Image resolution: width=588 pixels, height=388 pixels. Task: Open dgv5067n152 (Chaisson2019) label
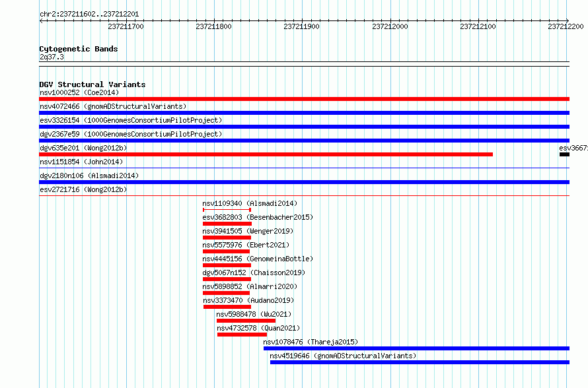(254, 273)
